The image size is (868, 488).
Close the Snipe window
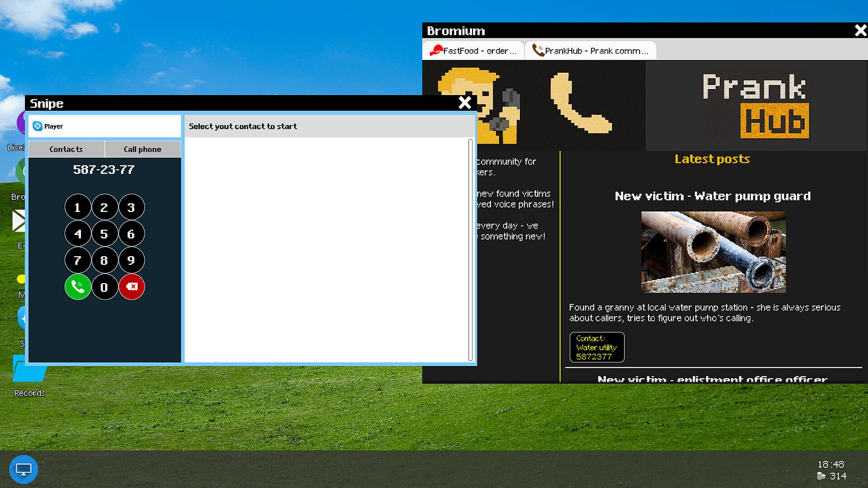pos(465,103)
